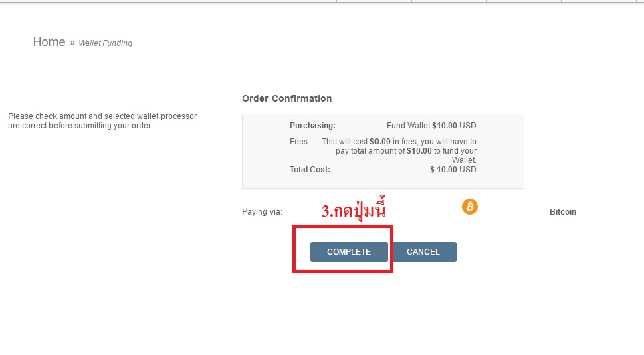
Task: Cancel the wallet funding order
Action: point(423,251)
